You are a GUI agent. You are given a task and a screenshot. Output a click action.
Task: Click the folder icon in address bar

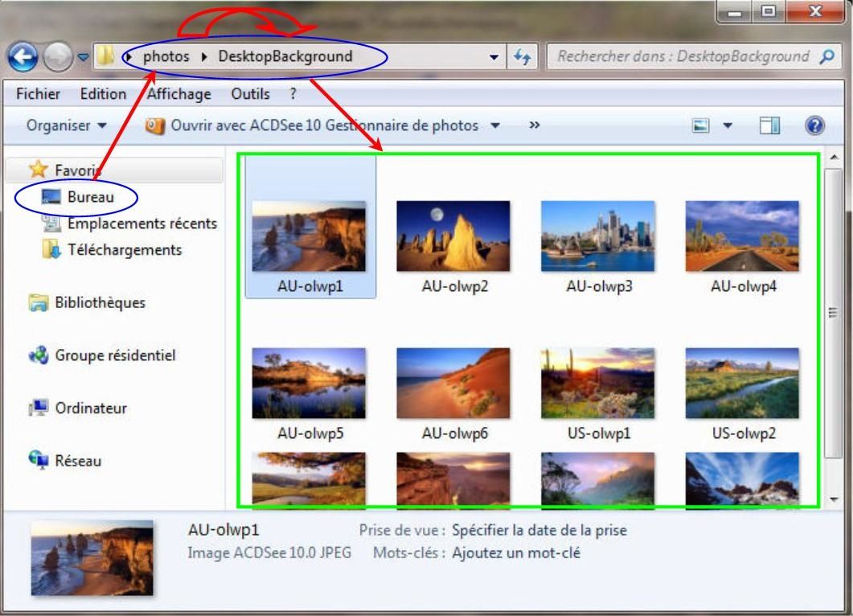point(105,55)
